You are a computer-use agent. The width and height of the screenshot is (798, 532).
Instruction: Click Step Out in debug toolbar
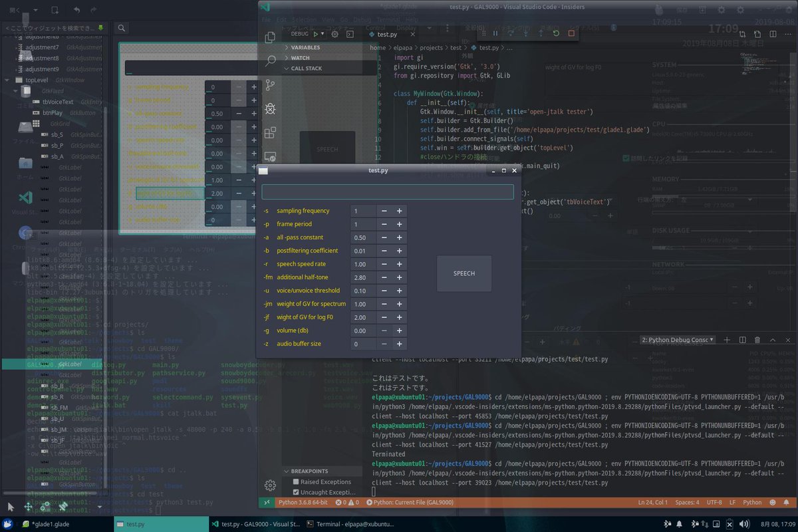coord(541,33)
